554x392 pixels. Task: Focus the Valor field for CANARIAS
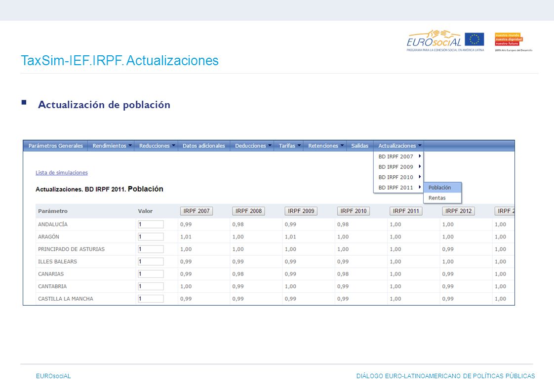[151, 274]
